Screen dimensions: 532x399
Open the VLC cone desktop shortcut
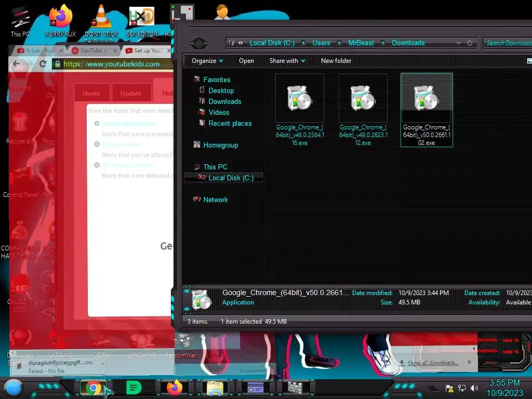click(x=101, y=22)
